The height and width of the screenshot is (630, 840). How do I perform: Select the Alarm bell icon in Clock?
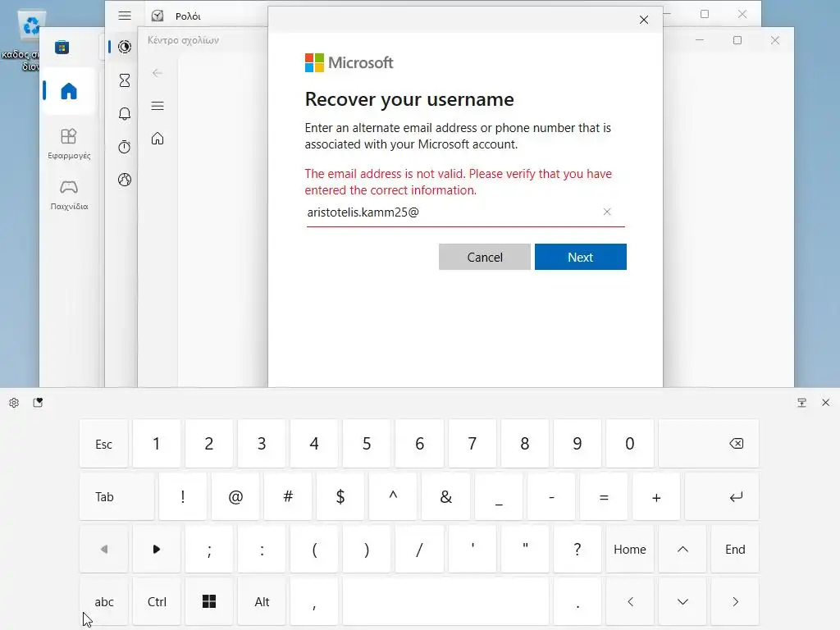coord(125,113)
